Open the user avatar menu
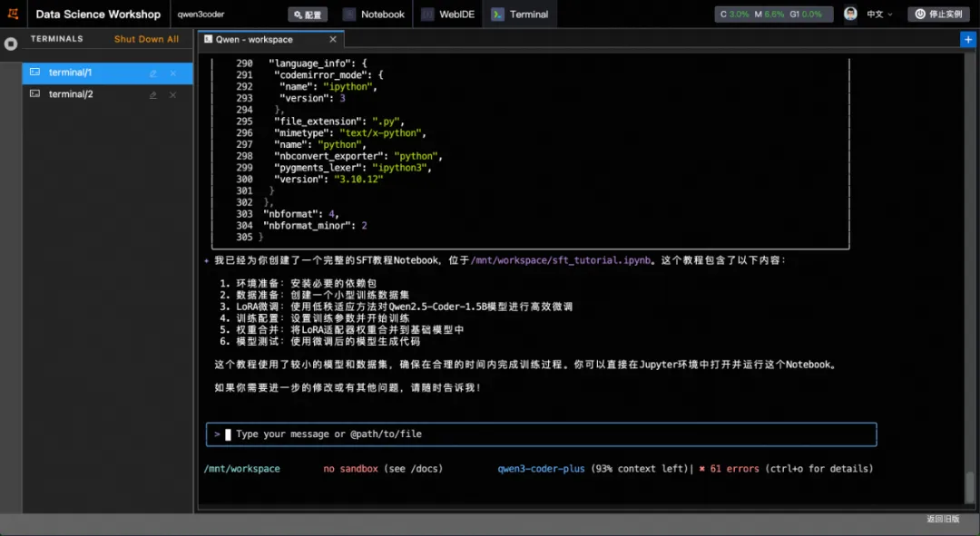 [850, 14]
